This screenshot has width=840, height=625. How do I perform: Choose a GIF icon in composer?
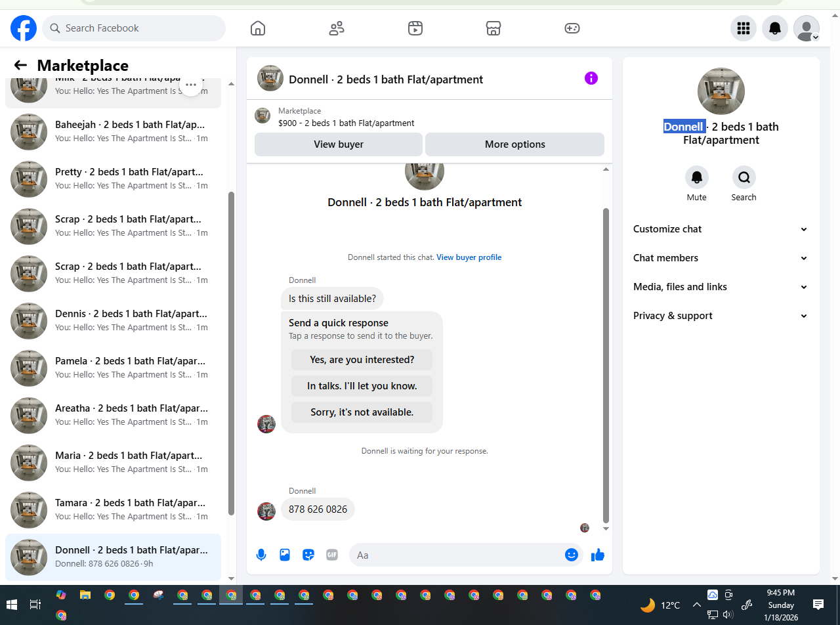[x=332, y=555]
